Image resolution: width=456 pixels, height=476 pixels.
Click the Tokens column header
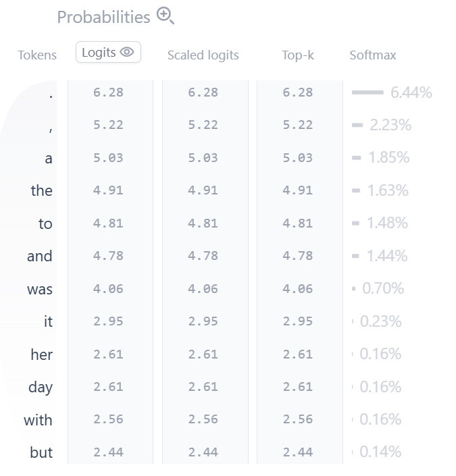37,55
